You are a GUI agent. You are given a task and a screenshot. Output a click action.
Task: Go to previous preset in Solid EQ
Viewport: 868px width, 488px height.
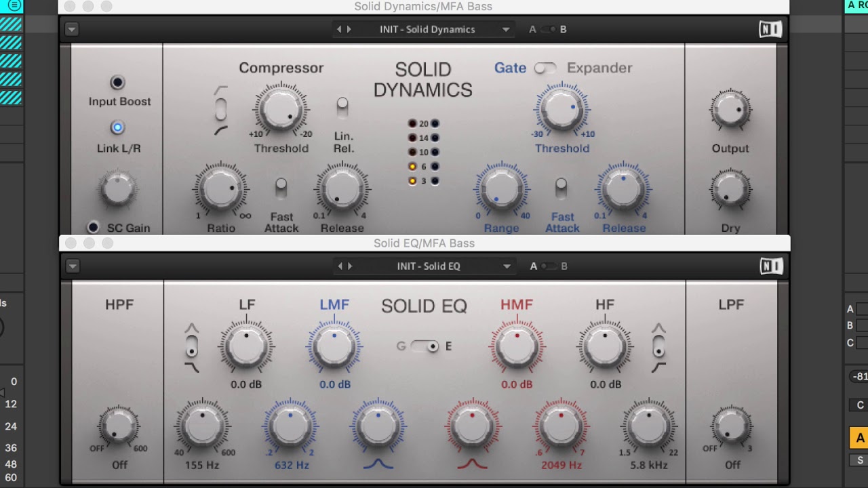pyautogui.click(x=340, y=266)
